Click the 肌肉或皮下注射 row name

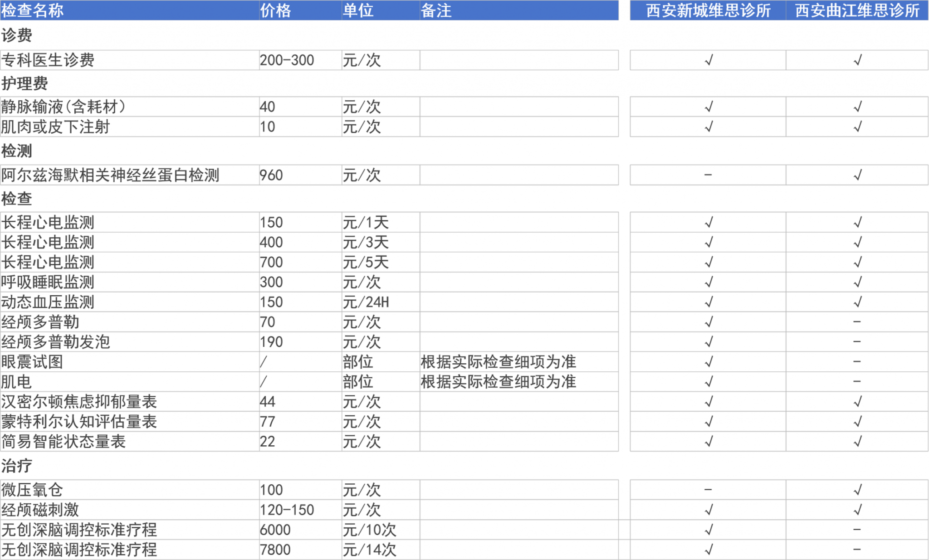click(x=55, y=127)
